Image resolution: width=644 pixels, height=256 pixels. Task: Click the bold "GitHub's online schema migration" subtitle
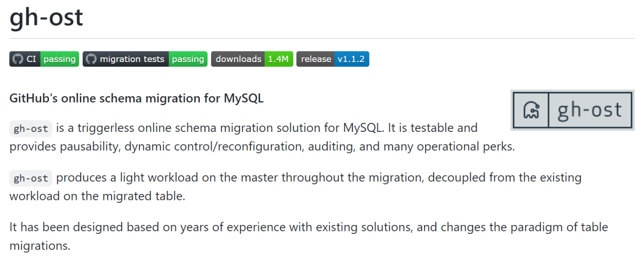coord(137,98)
